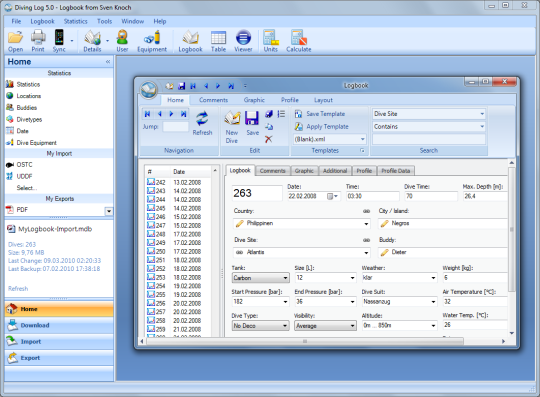Screen dimensions: 540x397
Task: Click the Refresh link under file info
Action: click(18, 289)
